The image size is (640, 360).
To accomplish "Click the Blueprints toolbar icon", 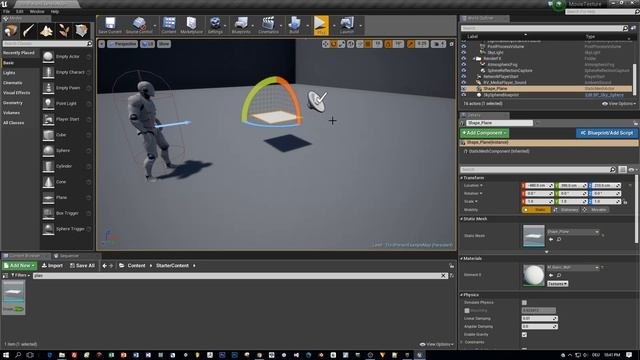I will [241, 25].
